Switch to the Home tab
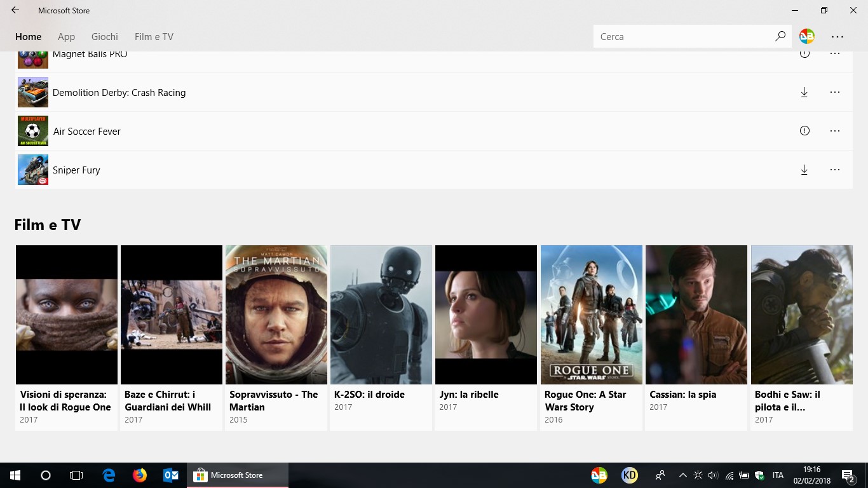The image size is (868, 488). [29, 37]
